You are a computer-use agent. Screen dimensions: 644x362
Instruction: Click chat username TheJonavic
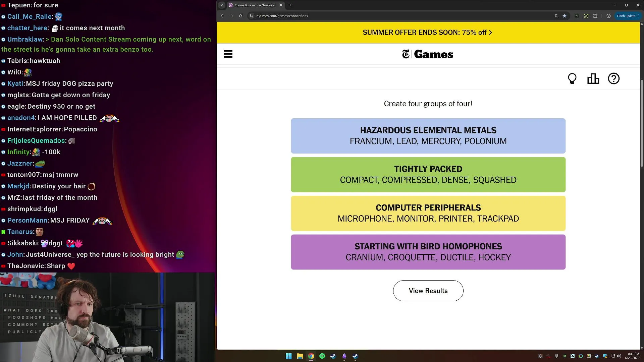[26, 266]
